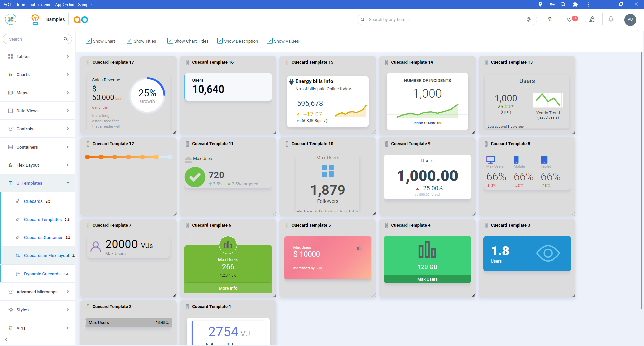Select Dynamic Cuecards menu item
Viewport: 644px width, 346px height.
pyautogui.click(x=42, y=274)
